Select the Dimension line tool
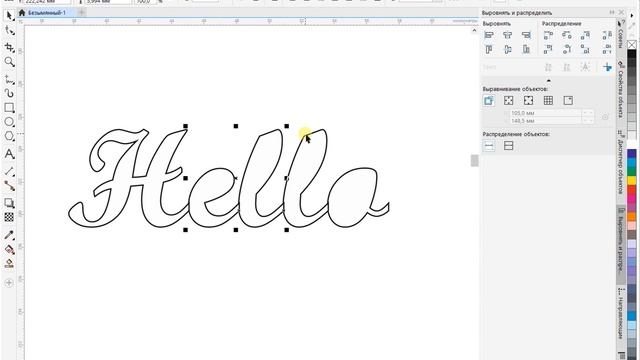The image size is (640, 360). point(9,171)
